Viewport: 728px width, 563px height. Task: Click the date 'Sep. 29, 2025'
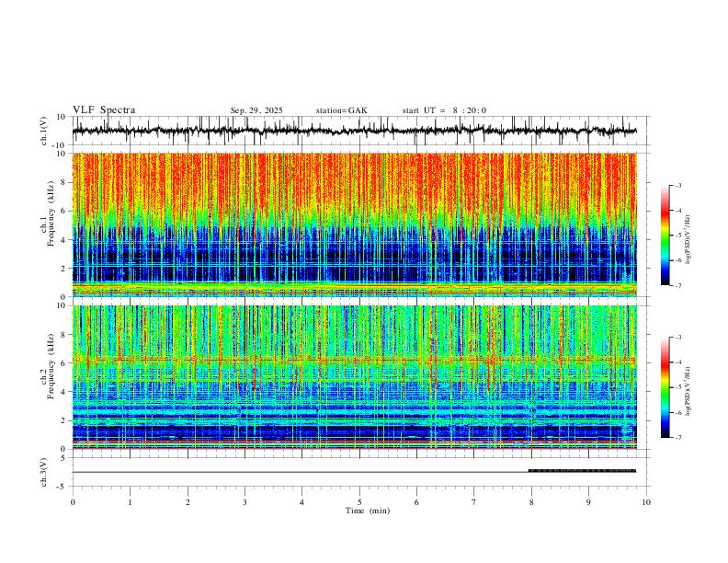(256, 110)
